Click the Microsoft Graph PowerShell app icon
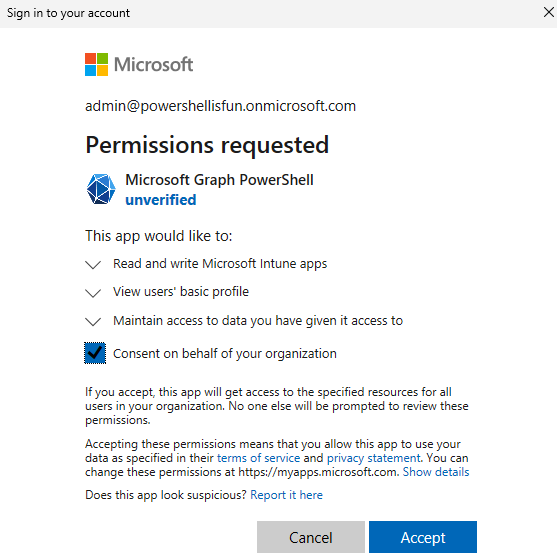This screenshot has height=558, width=557. pos(101,189)
